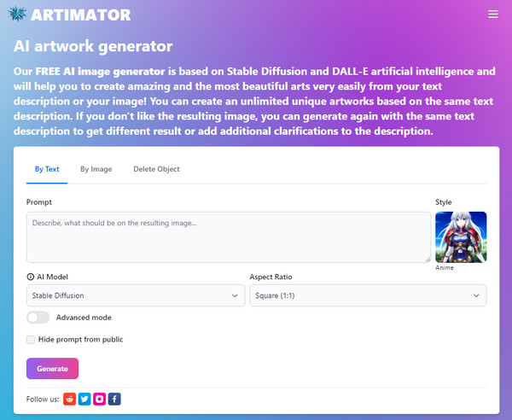512x420 pixels.
Task: Select the Anime style thumbnail
Action: point(461,237)
